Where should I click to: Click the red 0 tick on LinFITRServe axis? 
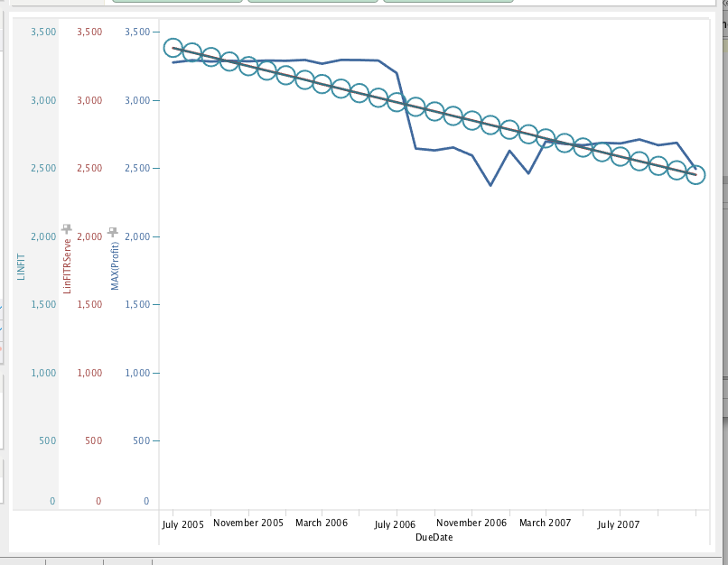[x=98, y=501]
